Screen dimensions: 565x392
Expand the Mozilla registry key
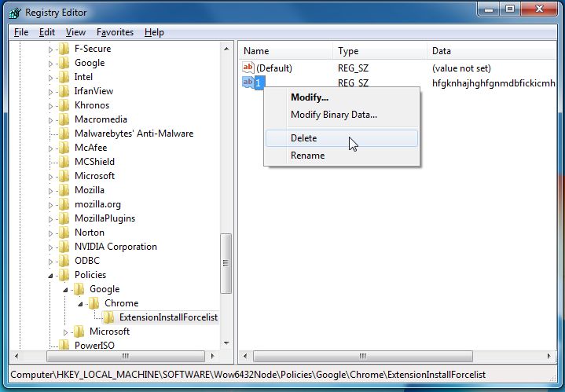(x=50, y=191)
